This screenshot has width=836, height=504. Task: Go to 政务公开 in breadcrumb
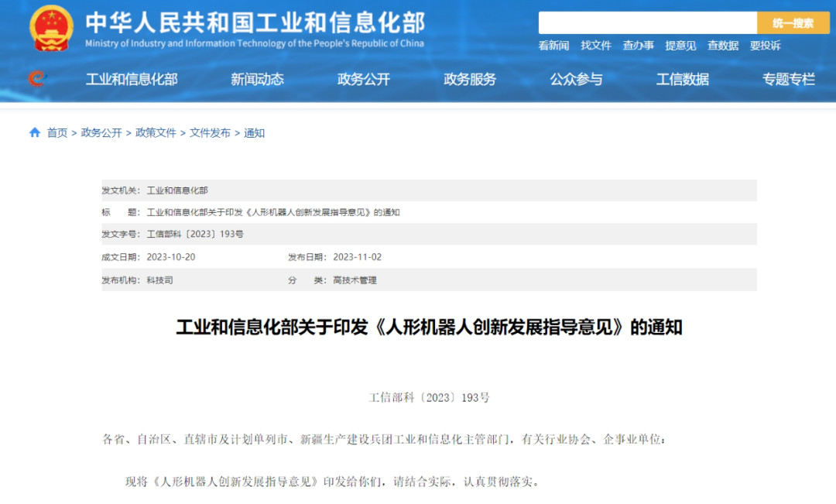(101, 133)
